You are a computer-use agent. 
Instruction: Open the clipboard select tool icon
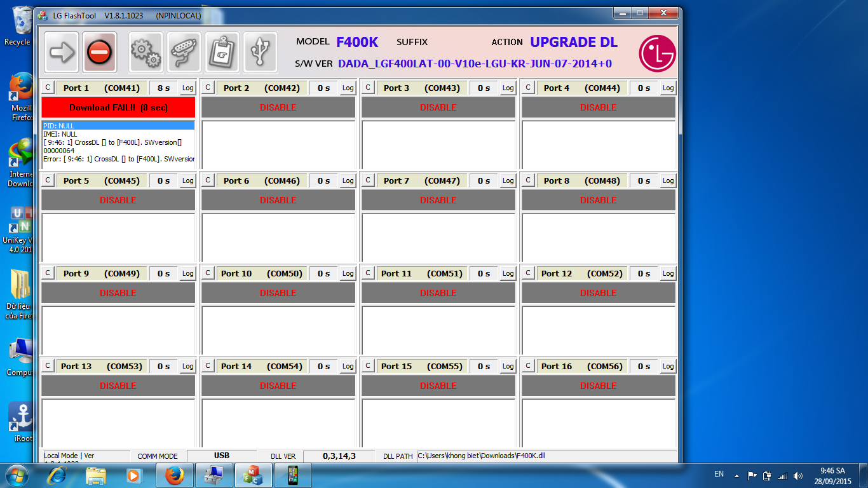[222, 52]
